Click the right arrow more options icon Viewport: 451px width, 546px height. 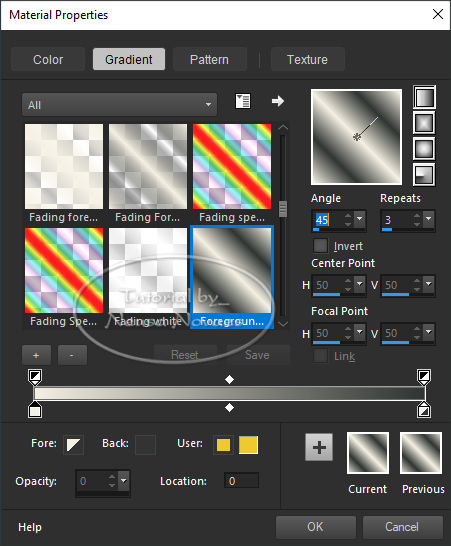[278, 101]
